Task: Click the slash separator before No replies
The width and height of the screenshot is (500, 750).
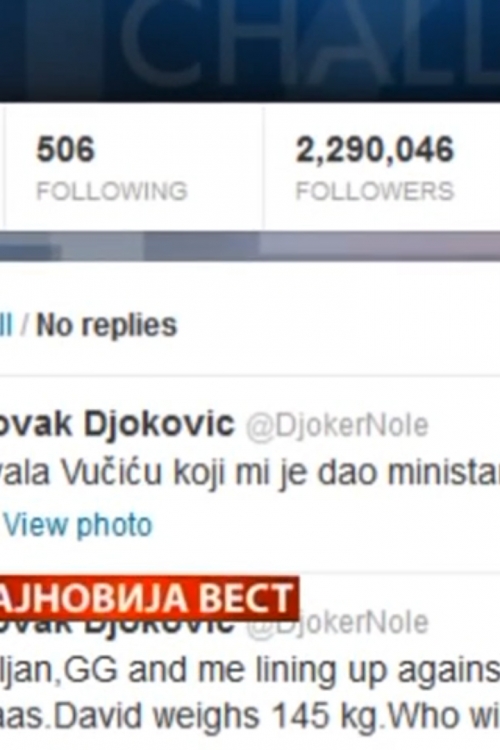Action: pos(25,326)
